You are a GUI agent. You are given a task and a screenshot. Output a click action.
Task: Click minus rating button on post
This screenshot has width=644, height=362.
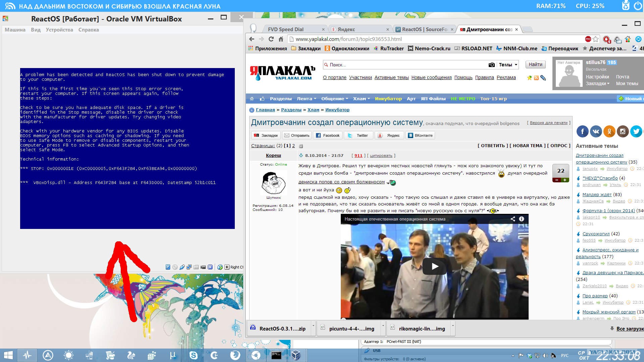(557, 180)
